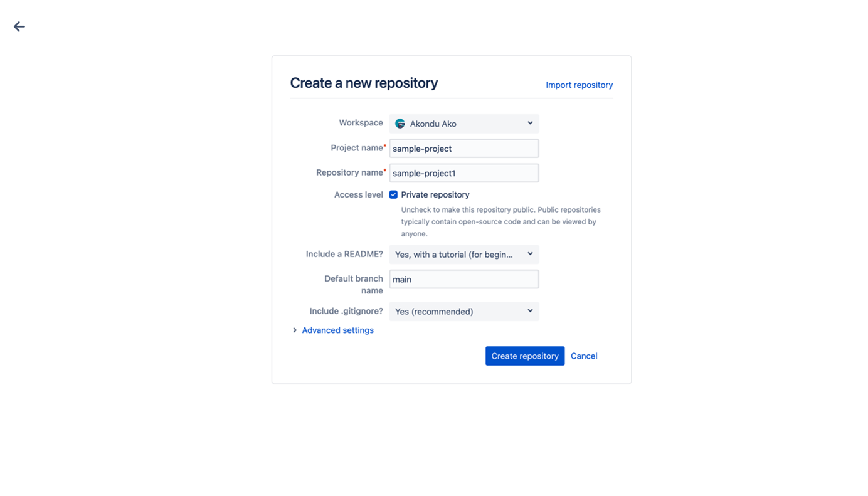Open the 'Include .gitignore?' dropdown

click(464, 311)
